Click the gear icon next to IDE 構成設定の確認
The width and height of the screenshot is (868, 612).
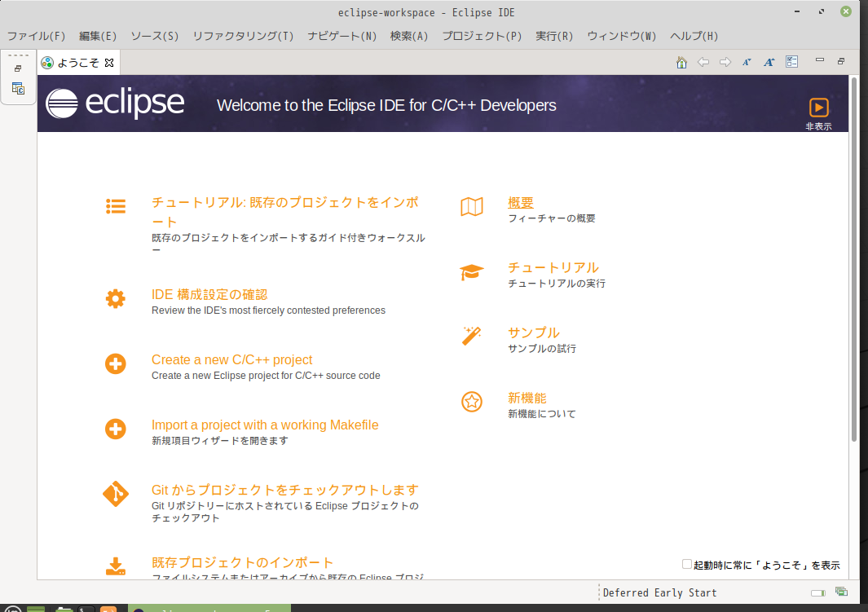(116, 299)
